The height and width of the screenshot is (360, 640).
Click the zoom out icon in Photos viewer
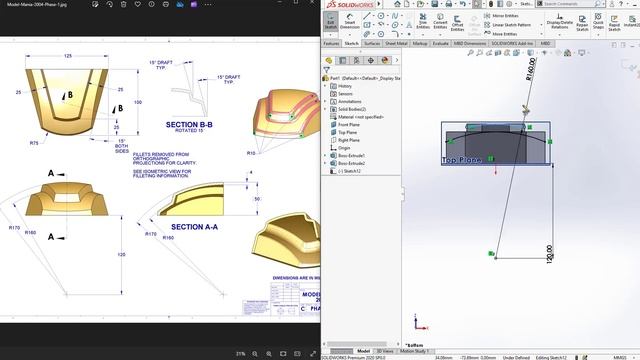pos(255,354)
